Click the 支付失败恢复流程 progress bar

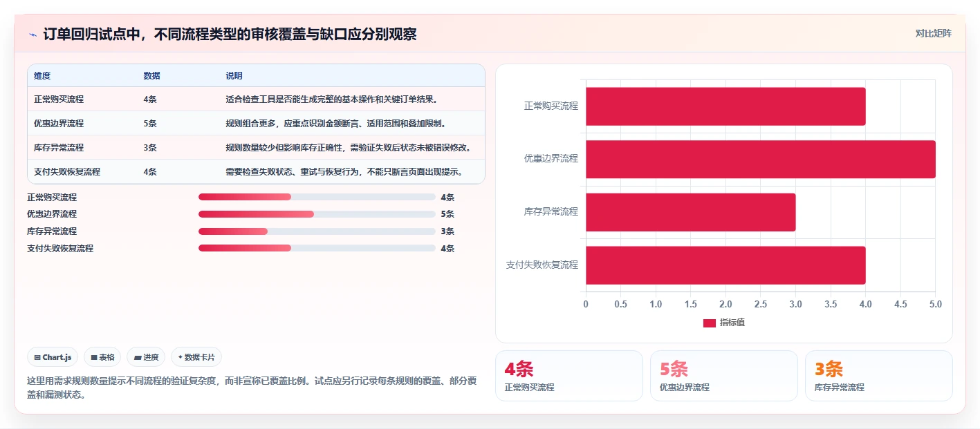click(x=317, y=249)
